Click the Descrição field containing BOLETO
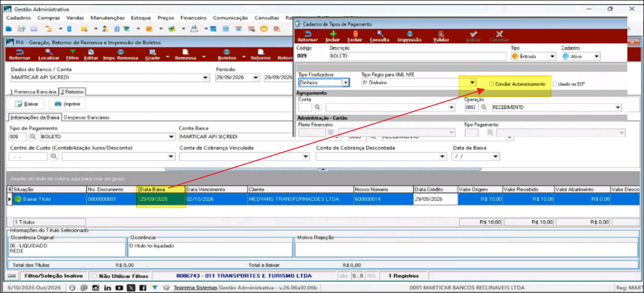Viewport: 644px width, 293px height. click(x=418, y=57)
